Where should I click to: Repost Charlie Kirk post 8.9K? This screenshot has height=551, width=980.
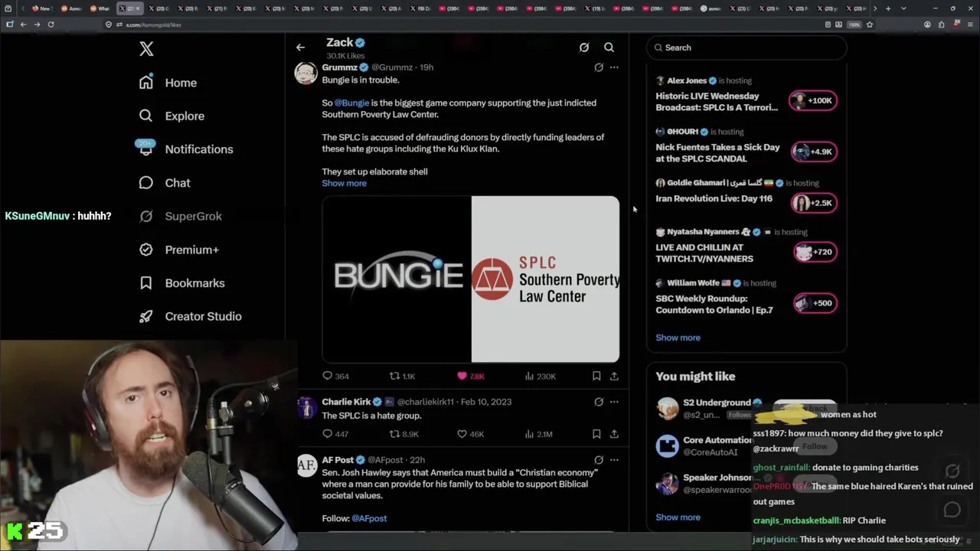403,434
